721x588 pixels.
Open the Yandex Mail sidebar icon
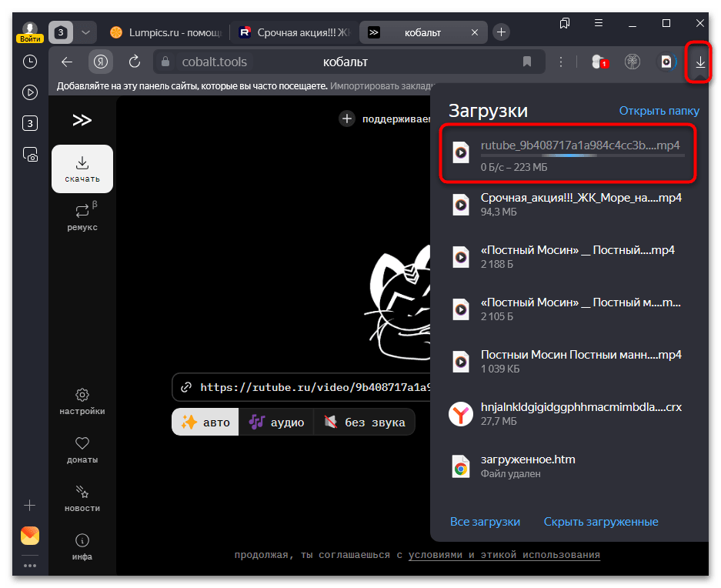click(30, 536)
